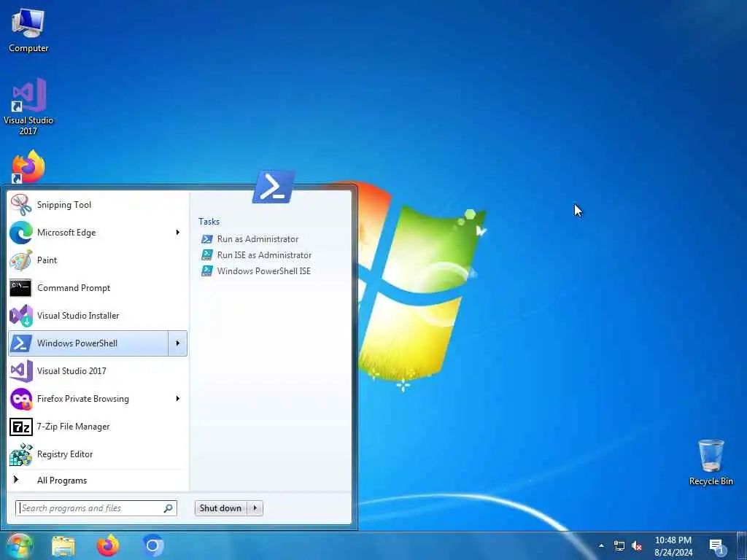Image resolution: width=747 pixels, height=560 pixels.
Task: Expand All Programs arrow
Action: 16,480
